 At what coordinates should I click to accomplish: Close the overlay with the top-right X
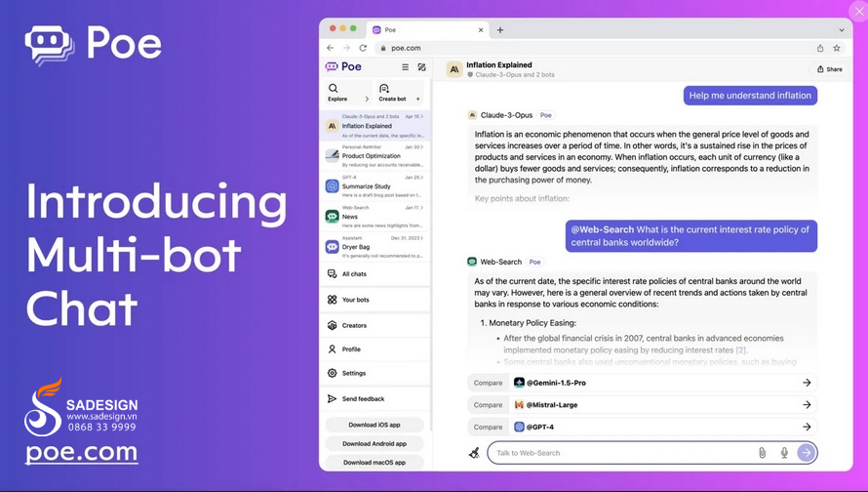[x=859, y=11]
